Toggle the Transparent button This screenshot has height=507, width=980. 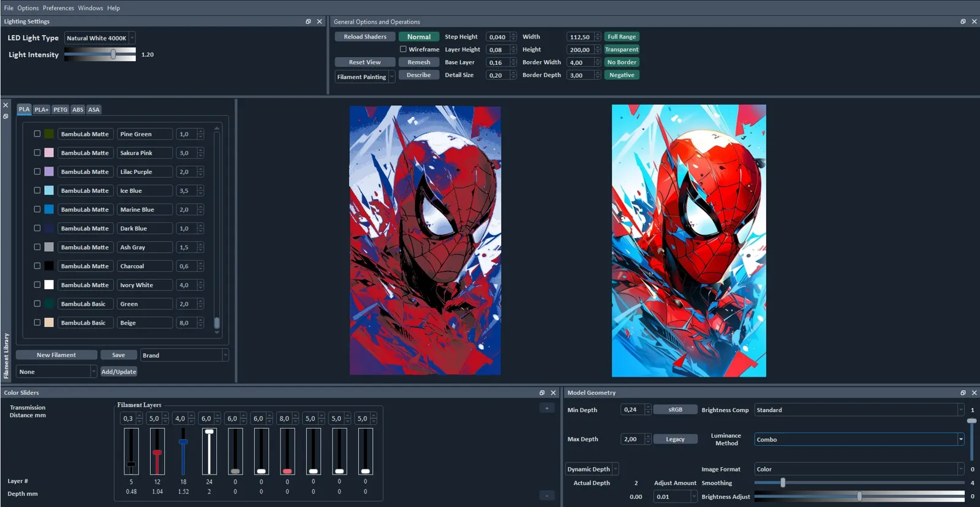click(622, 50)
